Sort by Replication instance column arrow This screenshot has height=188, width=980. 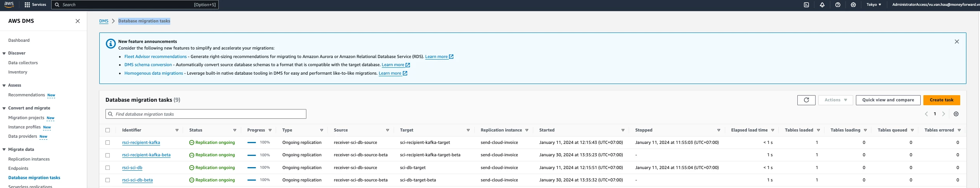click(x=527, y=130)
